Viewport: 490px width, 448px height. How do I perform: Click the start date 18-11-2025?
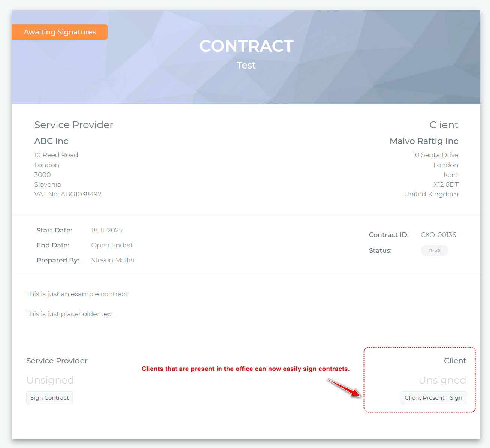click(x=107, y=230)
